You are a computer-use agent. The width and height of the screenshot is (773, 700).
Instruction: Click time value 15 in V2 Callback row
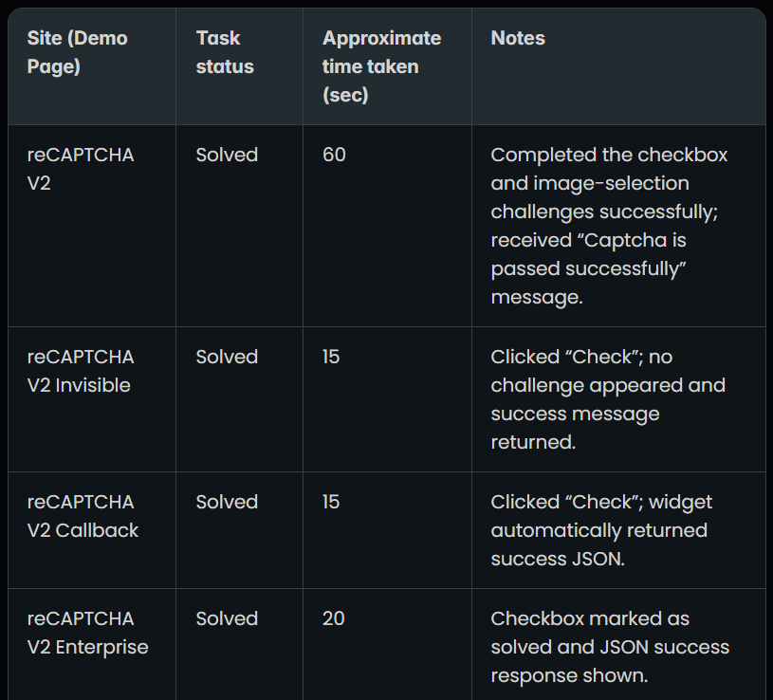tap(331, 502)
